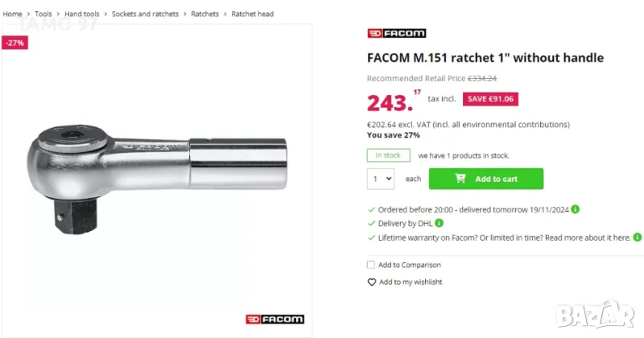Open the lifetime warranty info icon
The image size is (644, 338).
[x=637, y=237]
